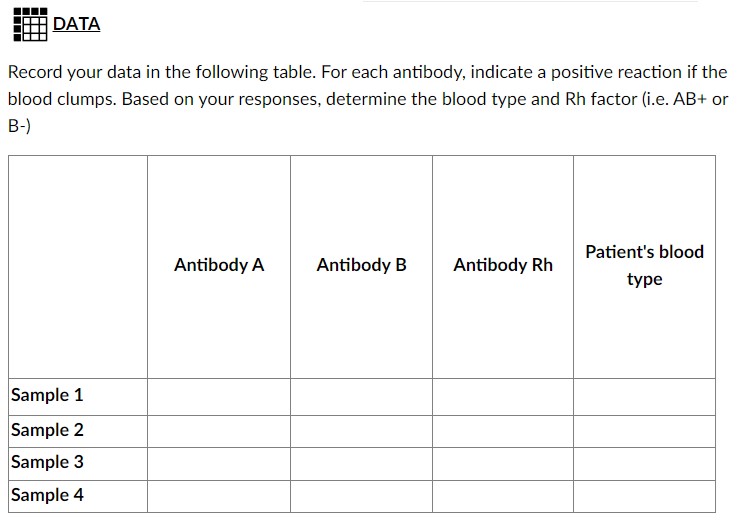Select Sample 1 Antibody A cell
This screenshot has width=741, height=530.
point(219,397)
